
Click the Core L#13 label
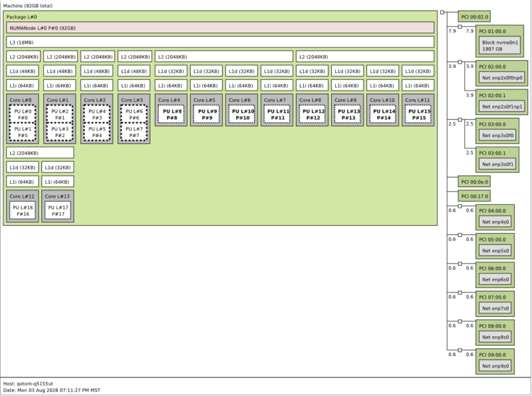(x=57, y=196)
